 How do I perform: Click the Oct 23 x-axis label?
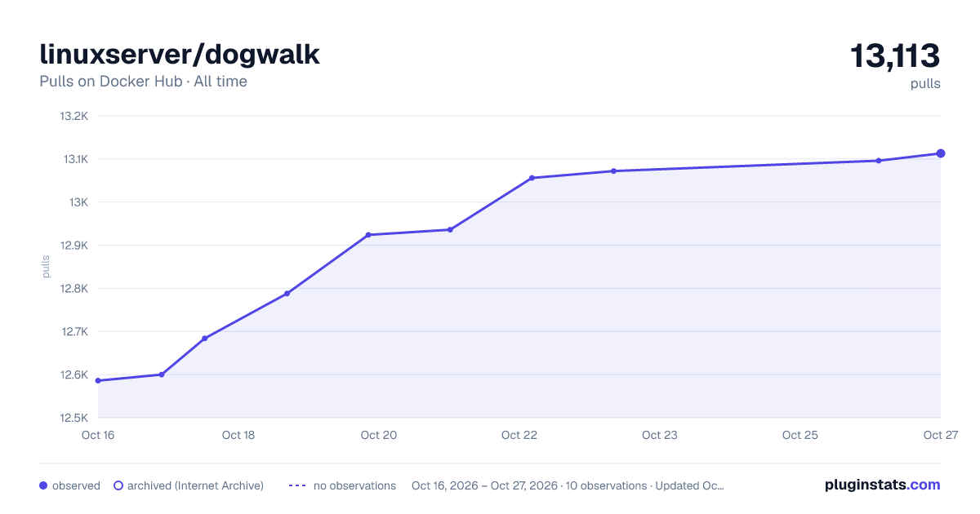coord(660,435)
